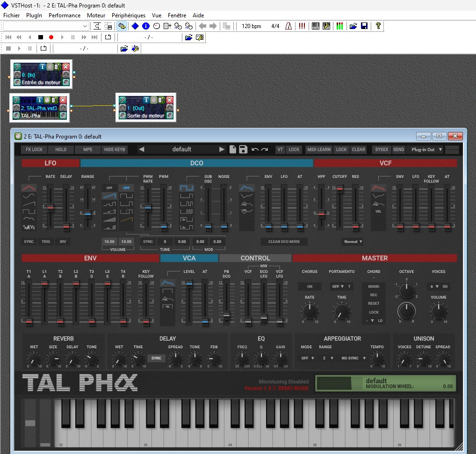Click the redo arrow in TAL-Pha header
This screenshot has width=476, height=454.
[265, 149]
